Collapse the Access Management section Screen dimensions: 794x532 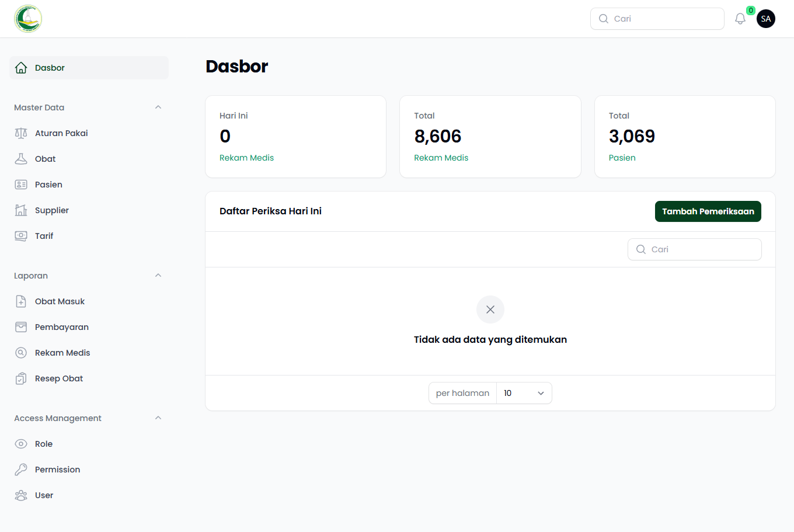pos(158,418)
